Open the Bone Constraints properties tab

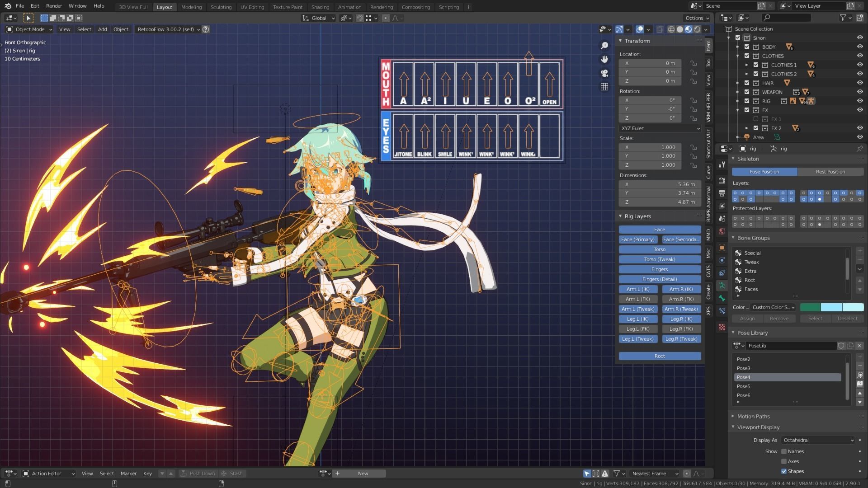pyautogui.click(x=722, y=311)
